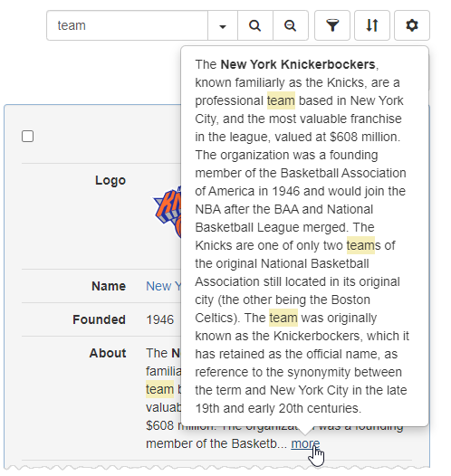The width and height of the screenshot is (451, 476).
Task: Click bold 'New York Knickerbockers' in popover
Action: (298, 64)
